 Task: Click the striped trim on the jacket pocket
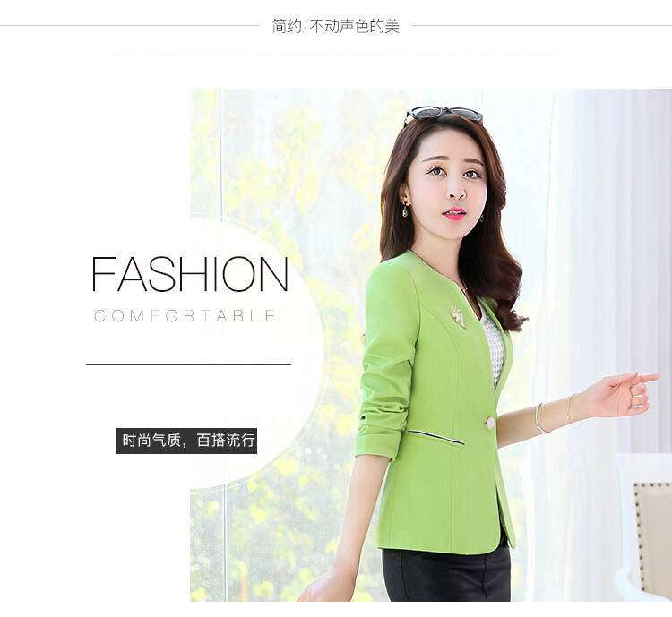pyautogui.click(x=435, y=437)
